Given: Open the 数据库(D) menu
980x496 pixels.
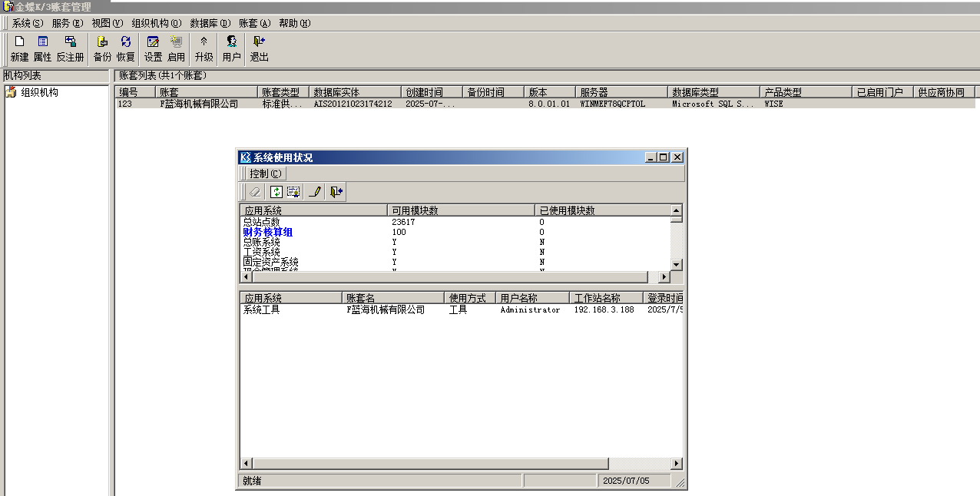Looking at the screenshot, I should (x=210, y=24).
